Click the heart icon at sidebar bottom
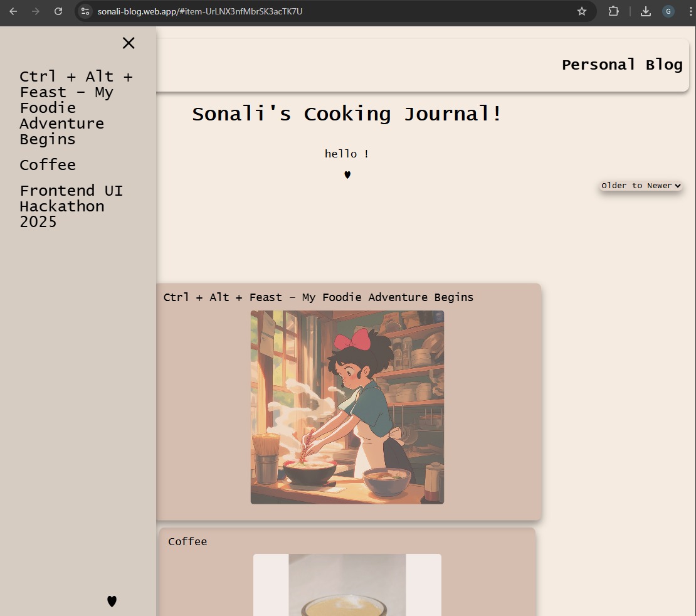696x616 pixels. pyautogui.click(x=112, y=601)
